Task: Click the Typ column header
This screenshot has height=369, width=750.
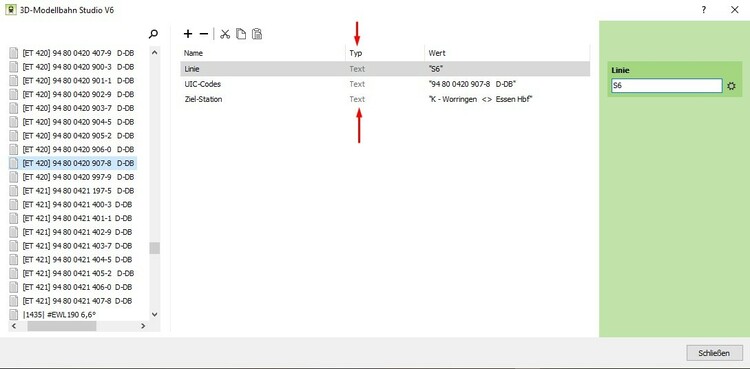Action: [356, 53]
